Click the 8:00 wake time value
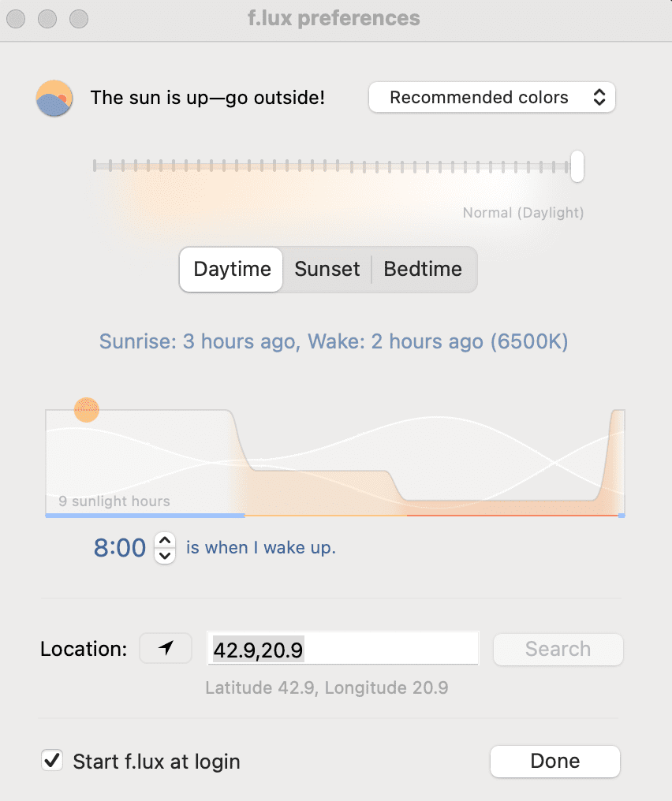The image size is (672, 801). click(x=120, y=548)
